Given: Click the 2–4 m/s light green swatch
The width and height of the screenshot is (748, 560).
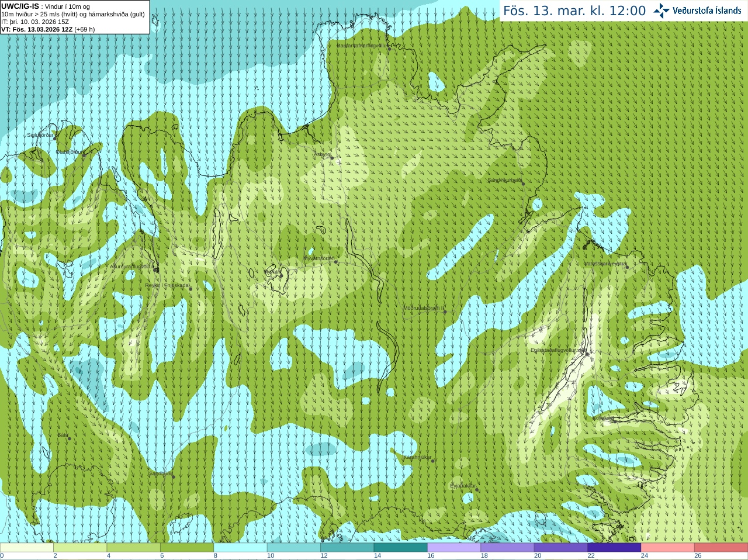Looking at the screenshot, I should click(x=80, y=548).
